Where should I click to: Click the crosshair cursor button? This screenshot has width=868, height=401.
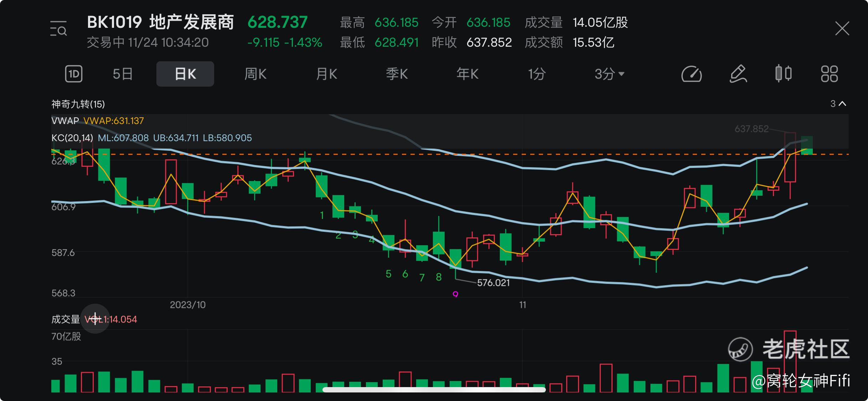[95, 319]
